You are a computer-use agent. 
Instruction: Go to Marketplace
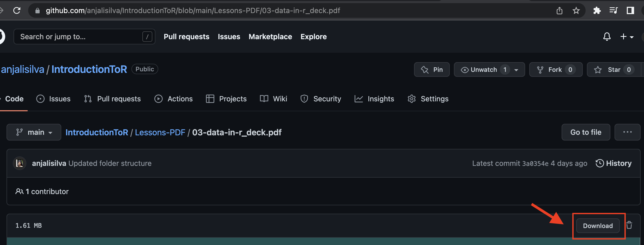[270, 37]
